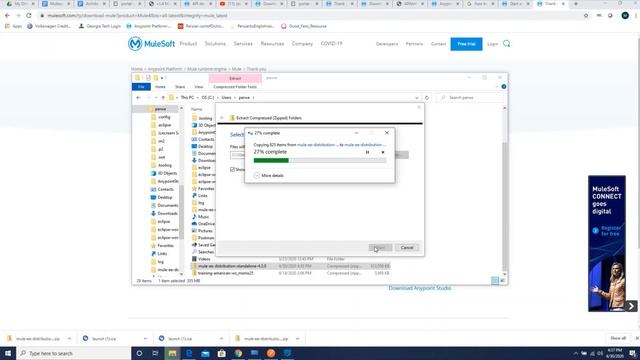Switch to the Home ribbon tab
Screen dimensions: 640x360
click(x=160, y=87)
